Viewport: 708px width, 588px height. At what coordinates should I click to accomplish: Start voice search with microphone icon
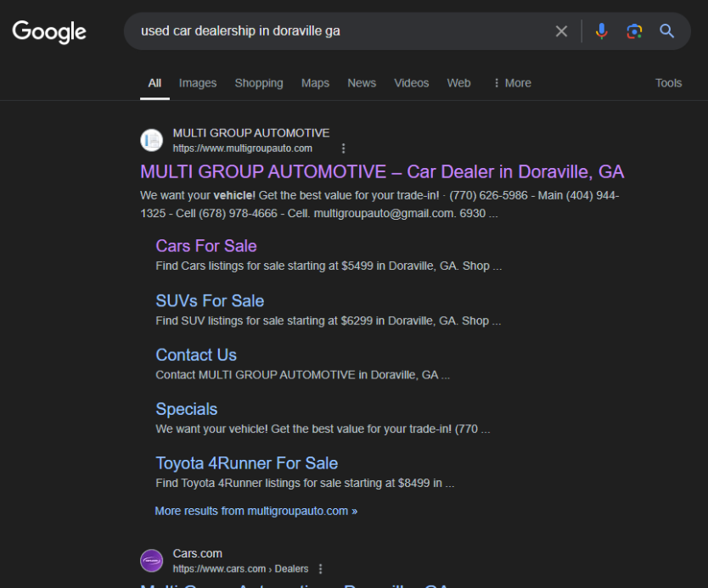click(x=601, y=31)
